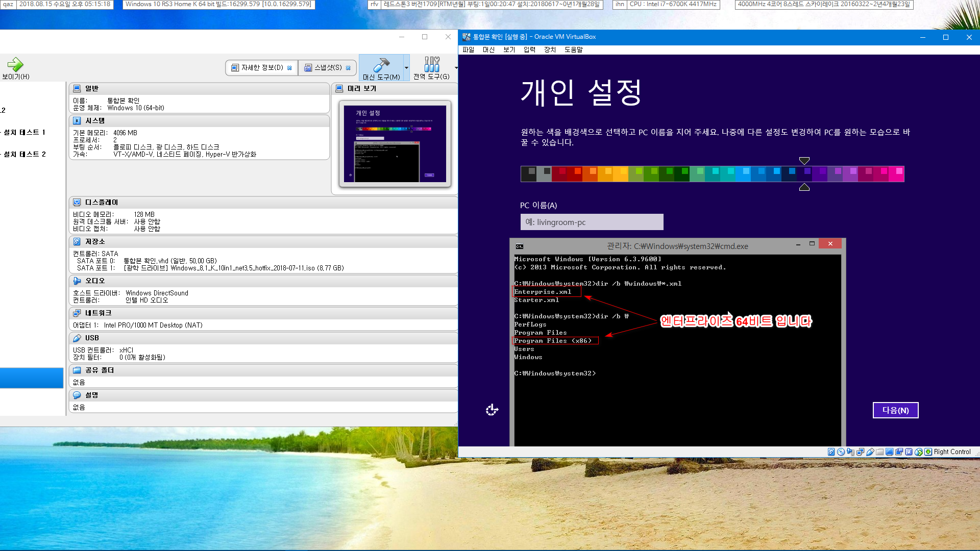Close the Snapshots (스냅샷) pane via its x icon
Viewport: 980px width, 551px height.
click(x=348, y=68)
